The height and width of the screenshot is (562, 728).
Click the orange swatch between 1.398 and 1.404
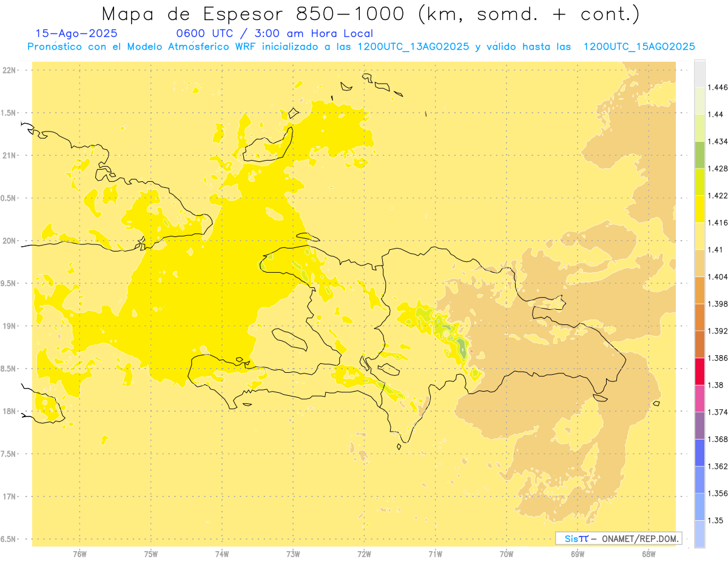tap(700, 290)
